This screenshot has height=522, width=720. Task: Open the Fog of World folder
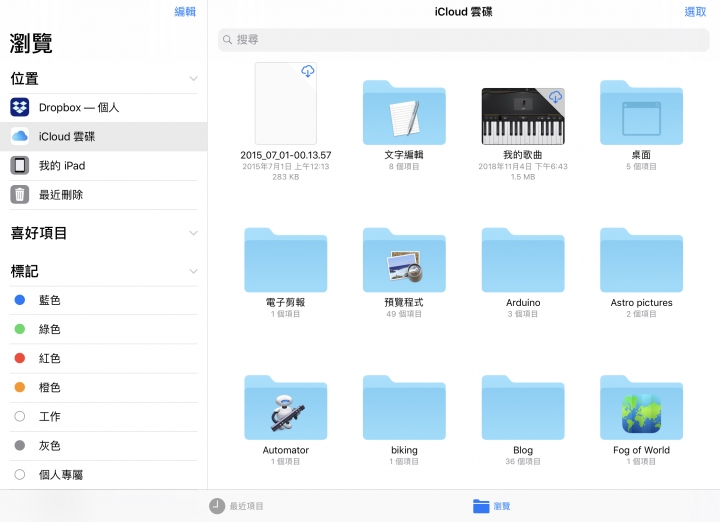click(641, 408)
